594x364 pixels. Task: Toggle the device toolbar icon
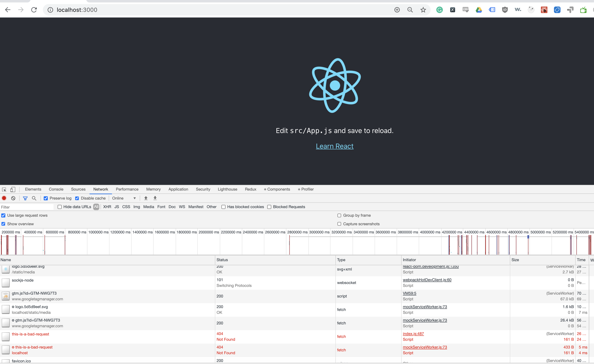pos(13,190)
